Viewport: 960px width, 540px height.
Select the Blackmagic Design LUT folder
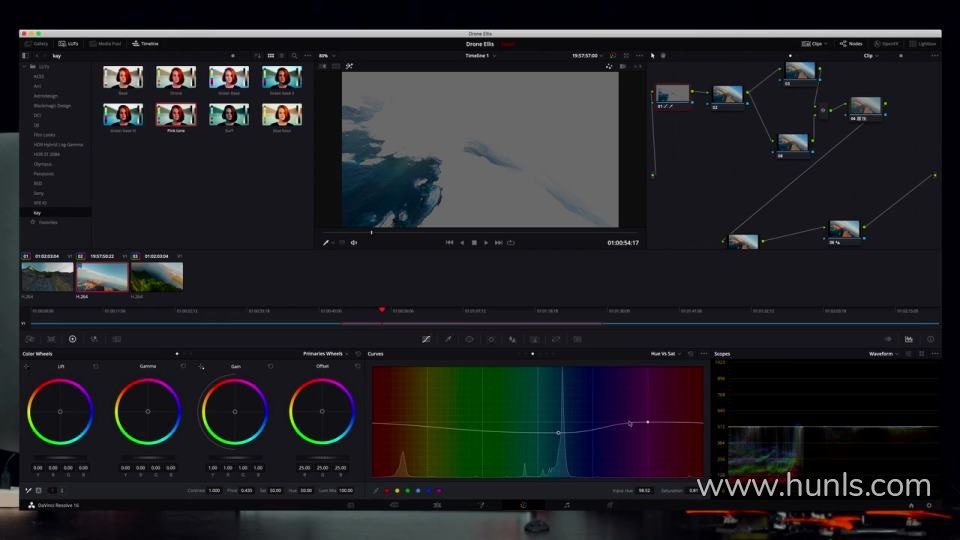coord(52,106)
